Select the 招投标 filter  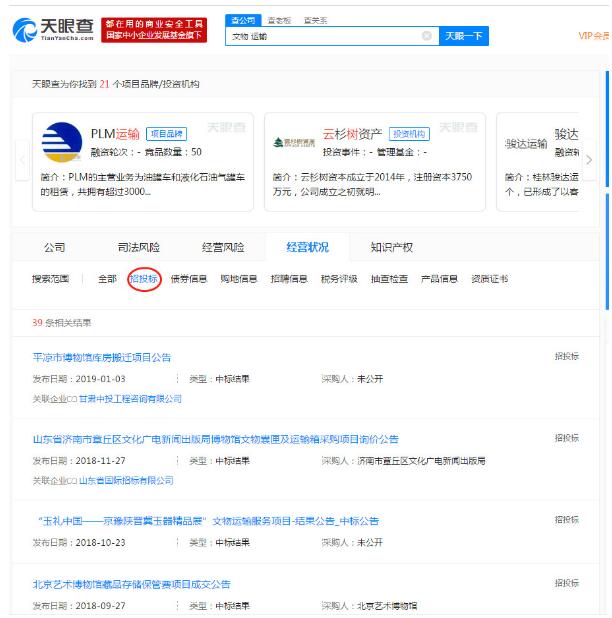[x=144, y=279]
